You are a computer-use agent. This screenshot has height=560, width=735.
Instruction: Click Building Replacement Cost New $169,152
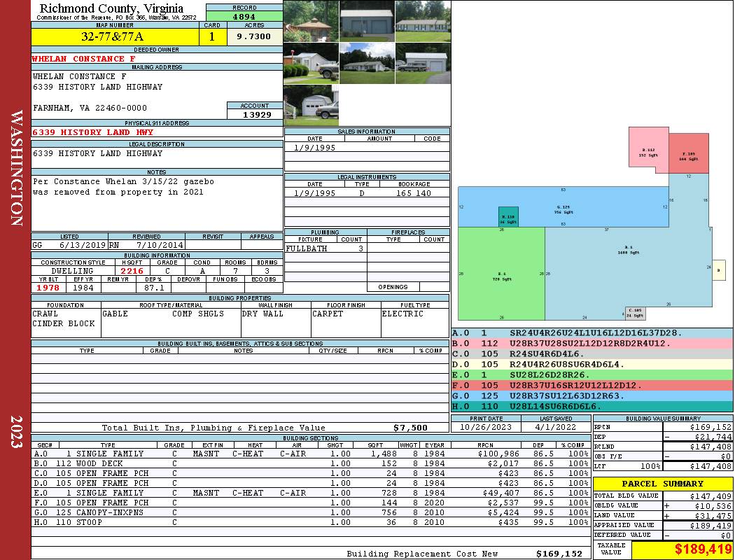[x=559, y=554]
